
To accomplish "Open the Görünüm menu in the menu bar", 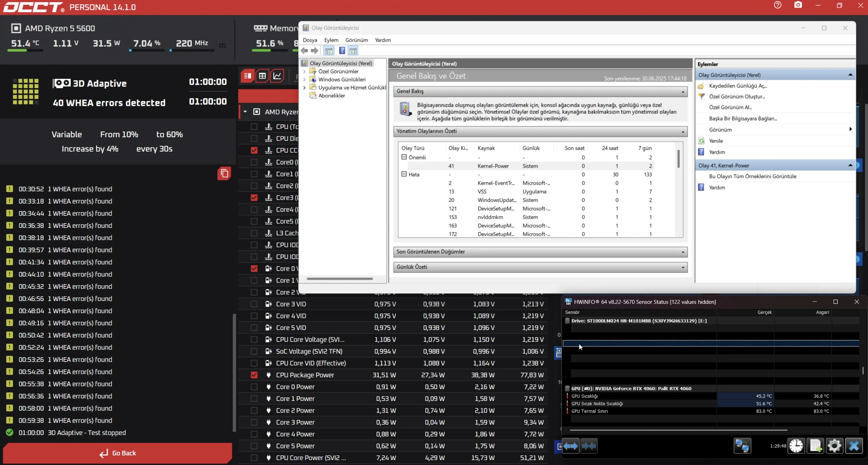I will click(x=356, y=40).
